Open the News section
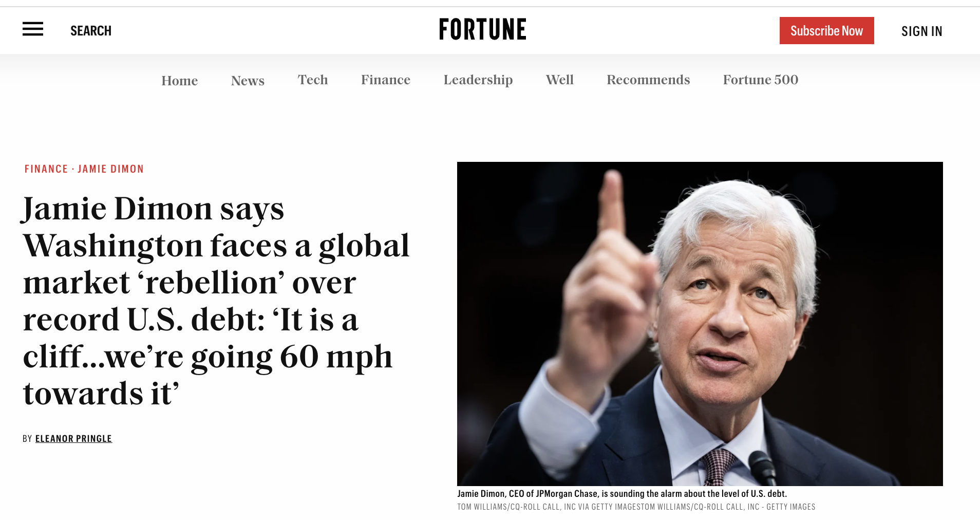 [248, 81]
